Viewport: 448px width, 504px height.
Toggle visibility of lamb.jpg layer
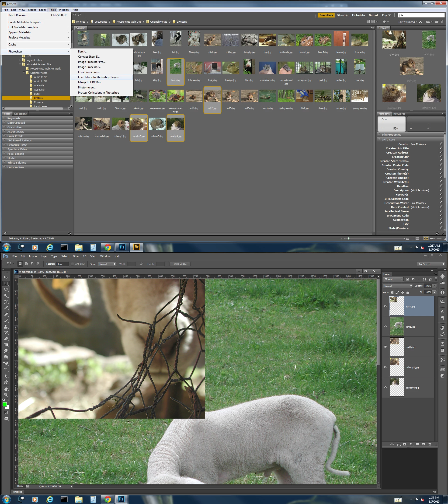pyautogui.click(x=385, y=326)
